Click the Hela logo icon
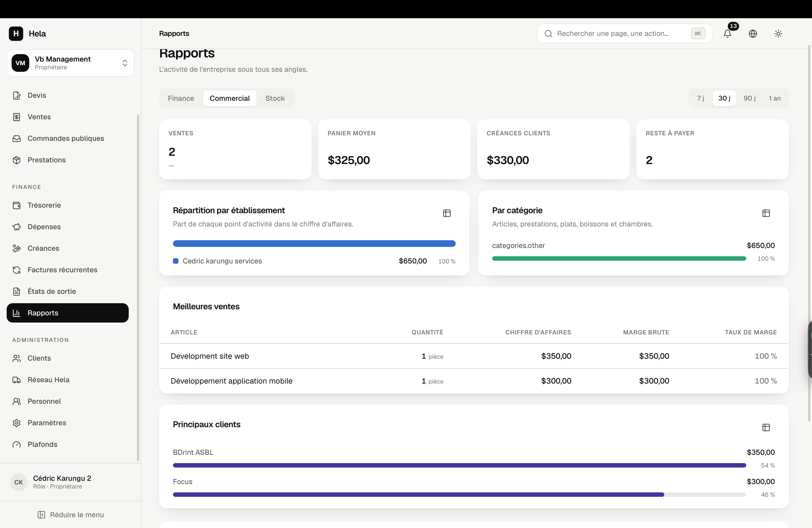 16,33
